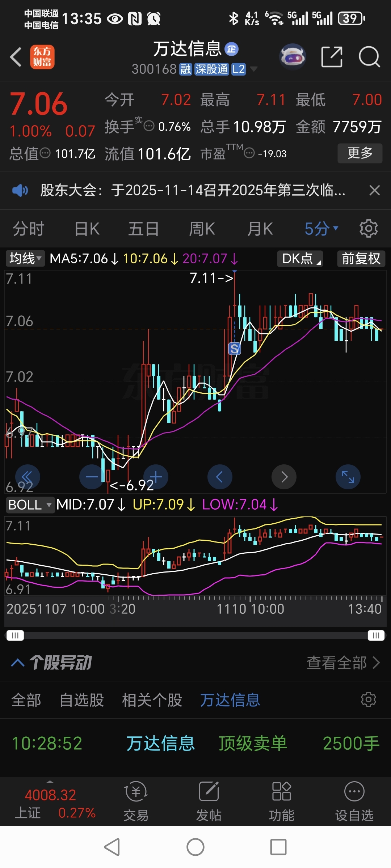
Task: Dismiss the 股东大会 announcement banner
Action: (374, 190)
